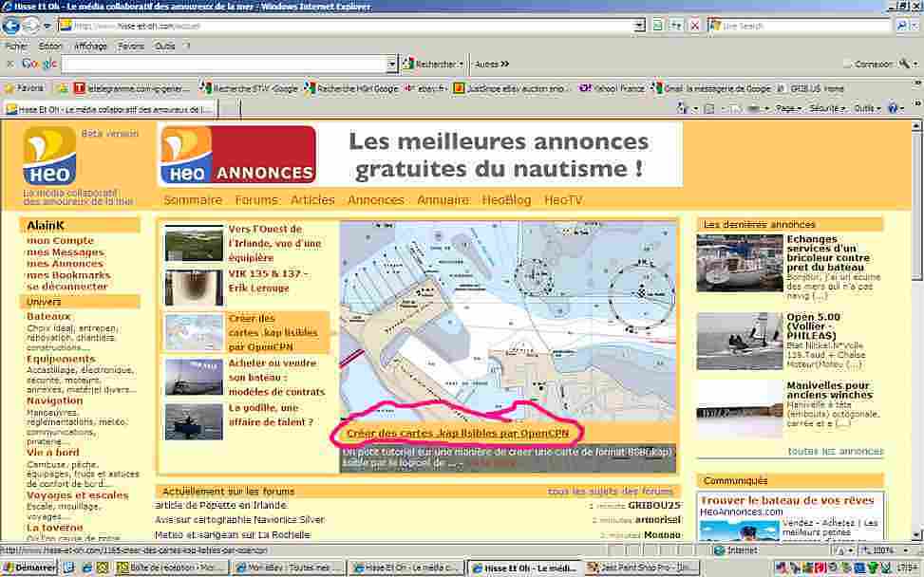Open HeoBlog from site navigation

tap(506, 199)
